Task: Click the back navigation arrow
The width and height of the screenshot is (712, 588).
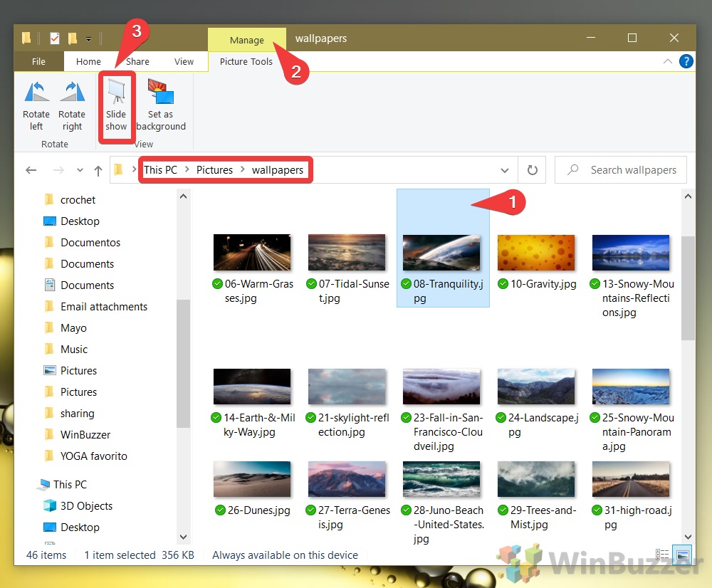Action: [31, 169]
